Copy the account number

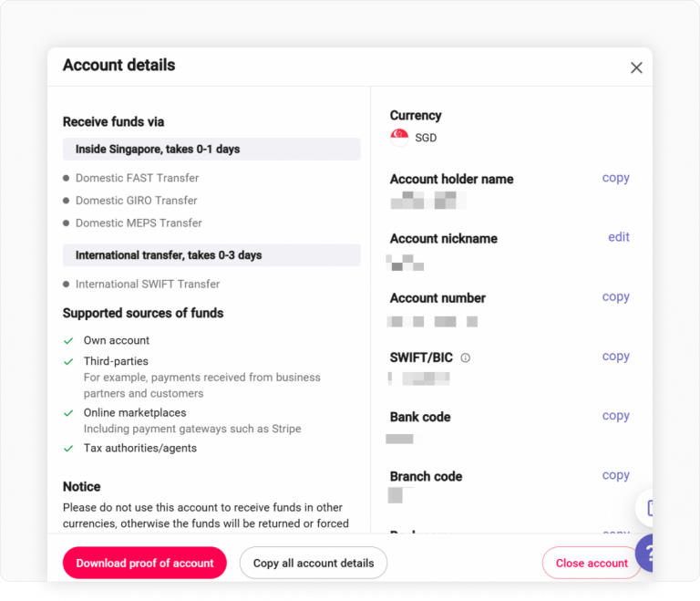615,296
